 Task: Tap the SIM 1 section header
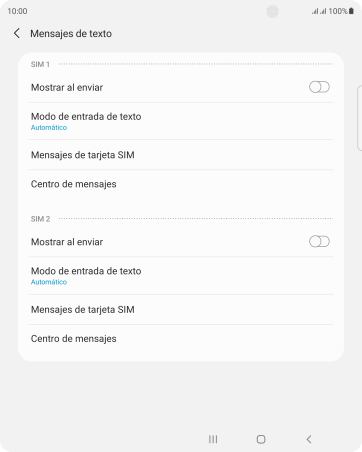(40, 64)
